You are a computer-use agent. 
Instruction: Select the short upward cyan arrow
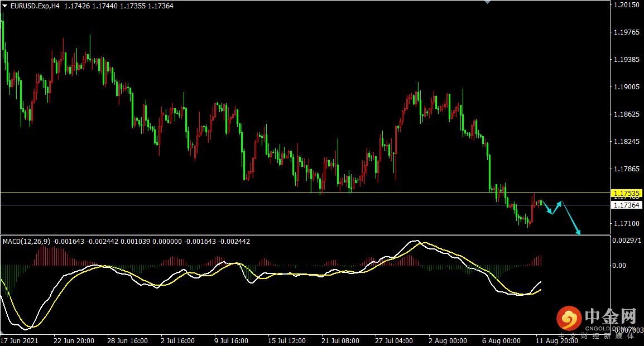[x=556, y=207]
